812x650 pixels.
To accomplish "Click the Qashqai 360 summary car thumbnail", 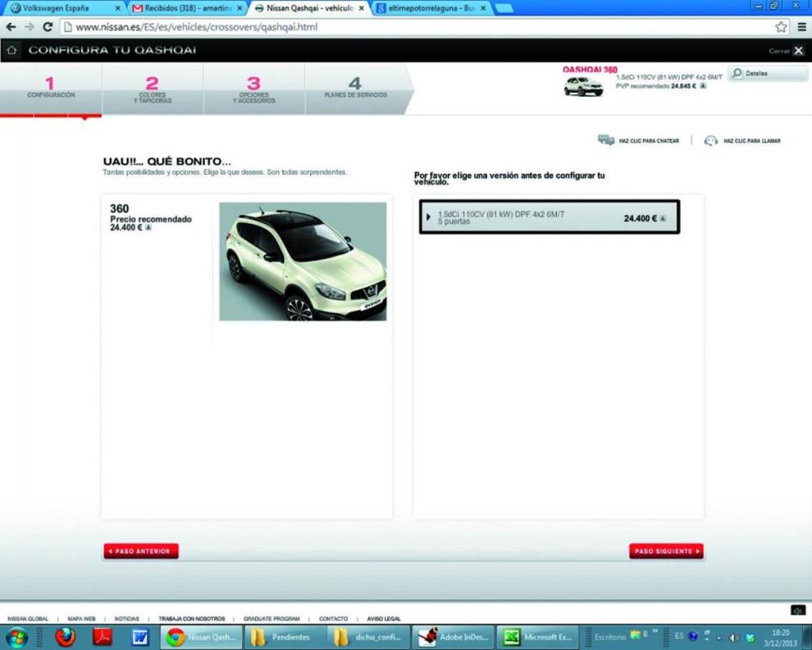I will [x=584, y=86].
